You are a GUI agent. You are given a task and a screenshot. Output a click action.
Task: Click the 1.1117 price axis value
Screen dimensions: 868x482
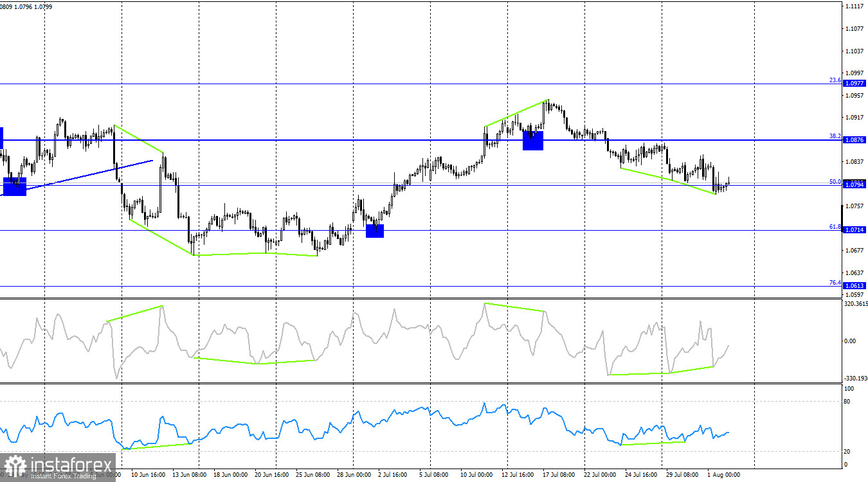855,6
